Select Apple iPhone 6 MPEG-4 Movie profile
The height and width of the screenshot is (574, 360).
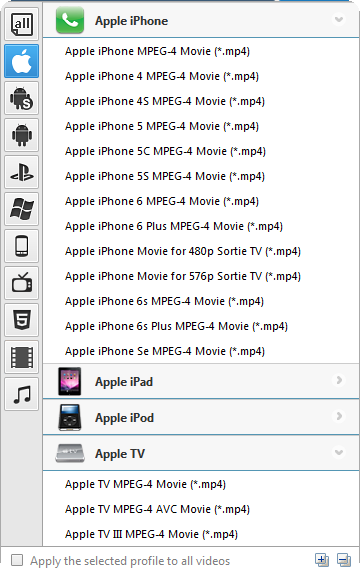point(162,201)
